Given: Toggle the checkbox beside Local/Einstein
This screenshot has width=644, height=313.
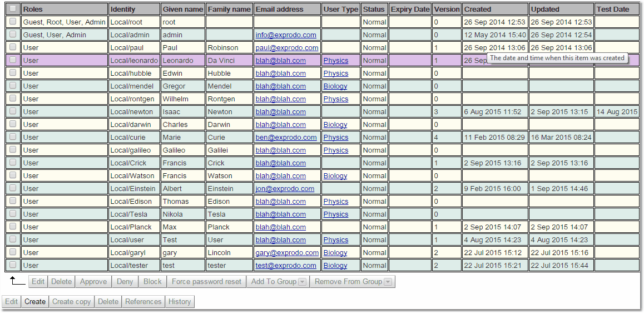Looking at the screenshot, I should tap(13, 188).
